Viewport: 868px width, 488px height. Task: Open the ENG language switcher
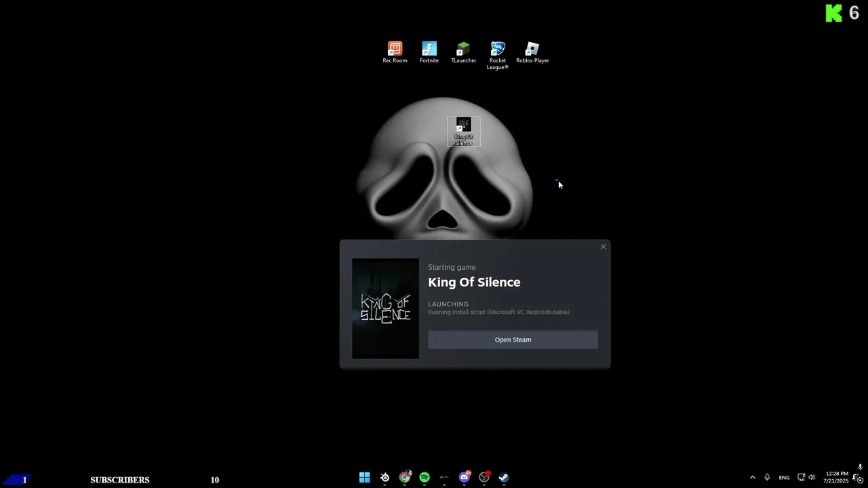[x=784, y=477]
